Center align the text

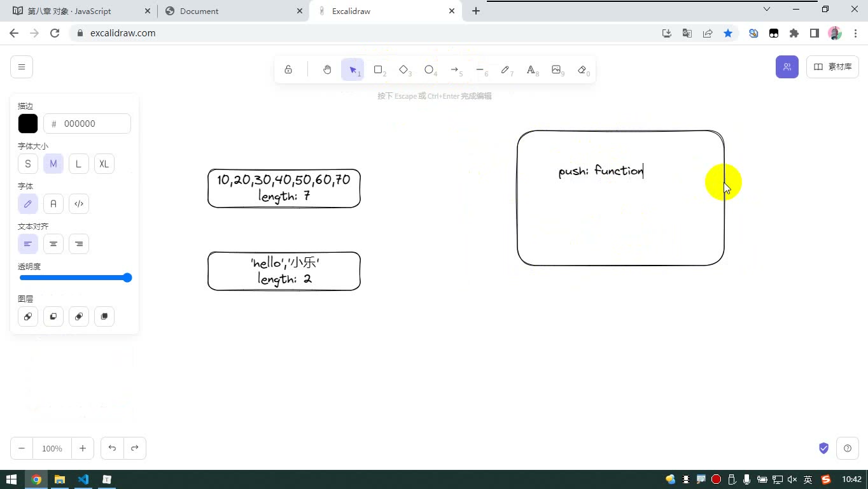pos(53,244)
